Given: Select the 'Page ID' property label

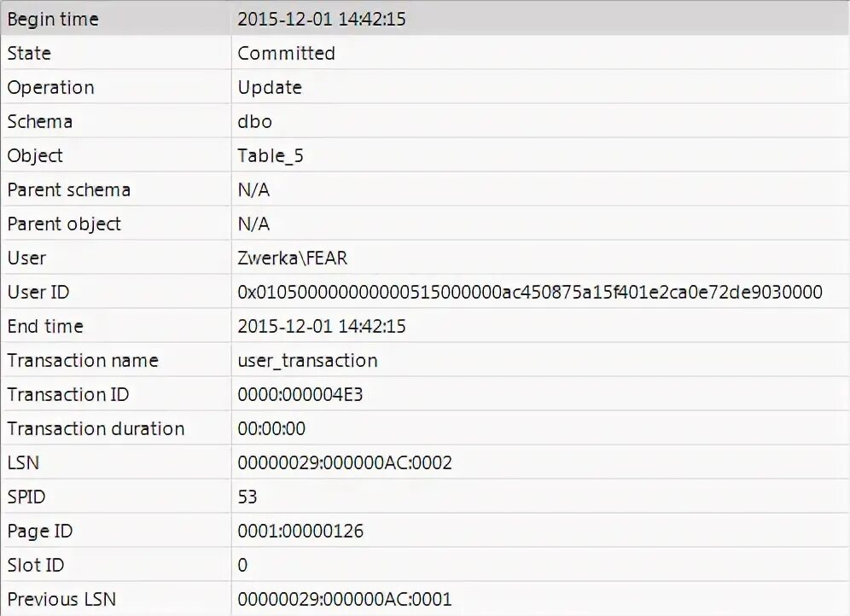Looking at the screenshot, I should click(x=39, y=531).
